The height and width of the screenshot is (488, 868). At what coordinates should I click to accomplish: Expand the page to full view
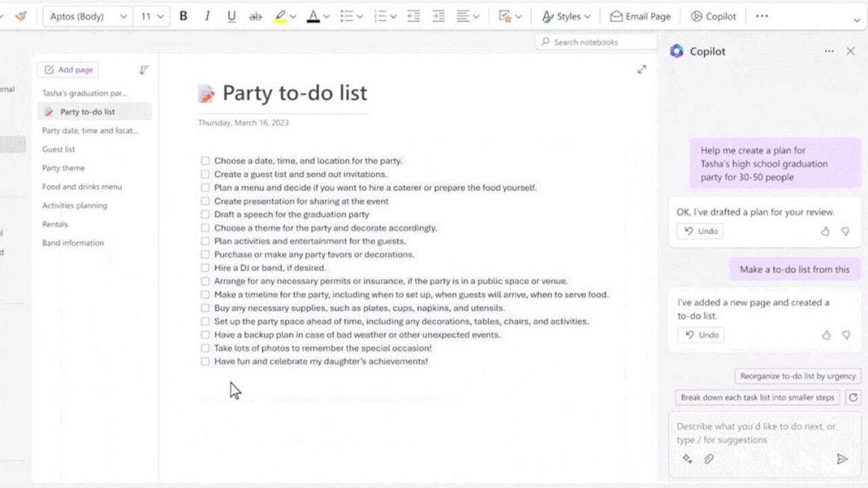642,69
